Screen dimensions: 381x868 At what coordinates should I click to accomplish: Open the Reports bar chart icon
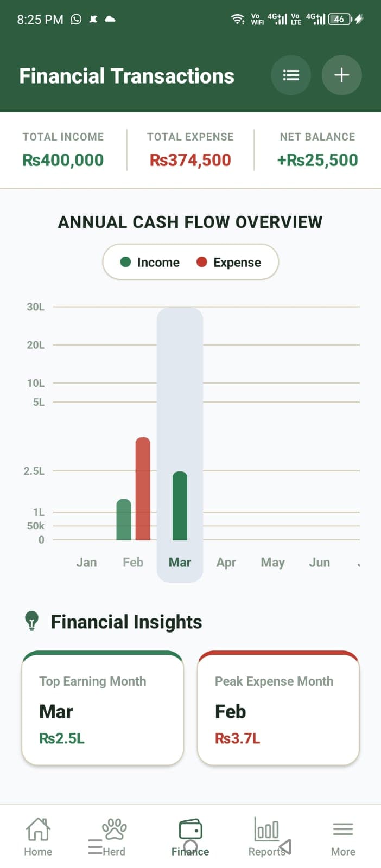coord(266,829)
